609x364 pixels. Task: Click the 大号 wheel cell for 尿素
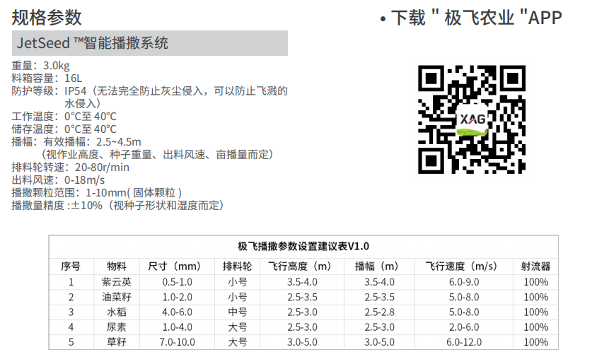[238, 327]
